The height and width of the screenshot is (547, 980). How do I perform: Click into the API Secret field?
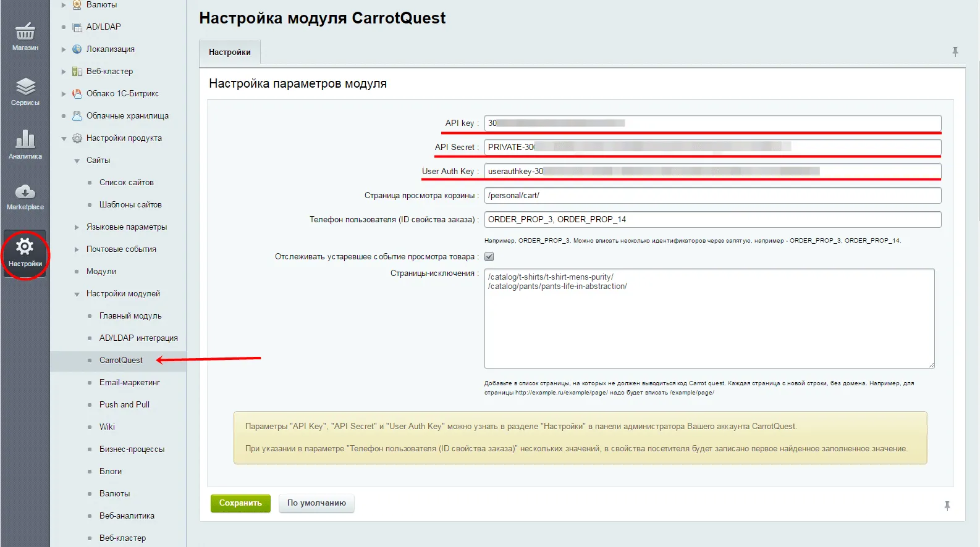pos(712,147)
